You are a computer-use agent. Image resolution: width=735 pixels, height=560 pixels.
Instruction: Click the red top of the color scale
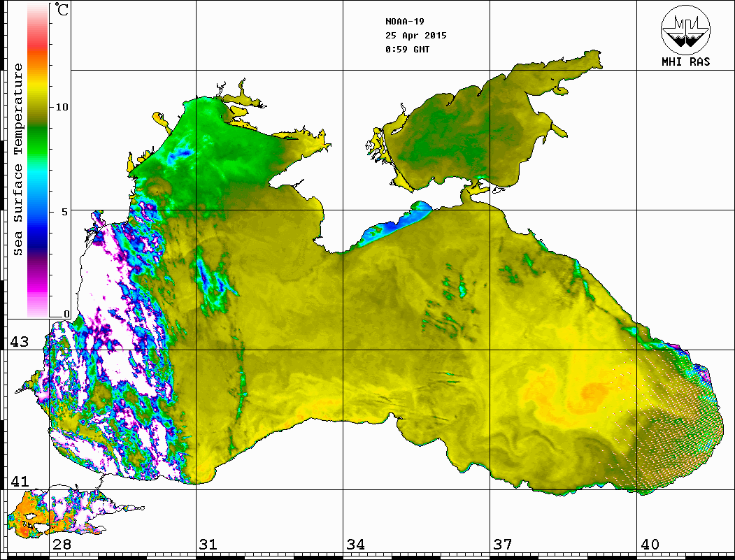coord(38,45)
